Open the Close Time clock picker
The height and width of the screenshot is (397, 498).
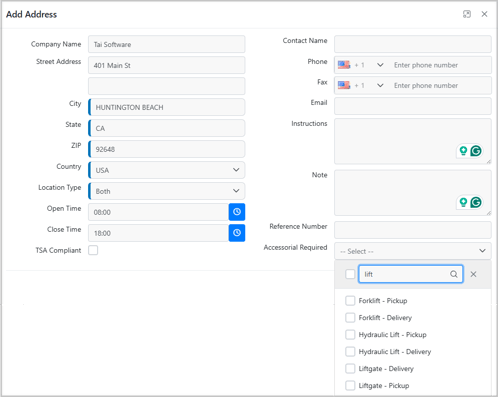pyautogui.click(x=237, y=233)
